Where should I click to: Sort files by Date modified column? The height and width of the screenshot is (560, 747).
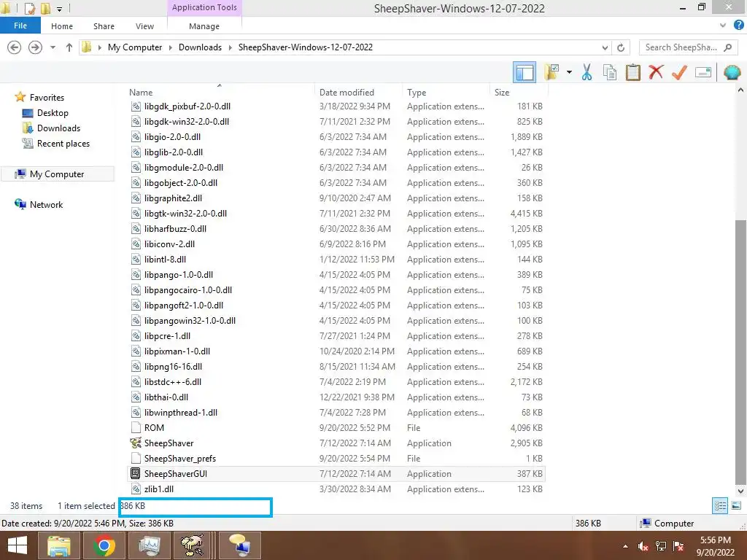pyautogui.click(x=358, y=93)
